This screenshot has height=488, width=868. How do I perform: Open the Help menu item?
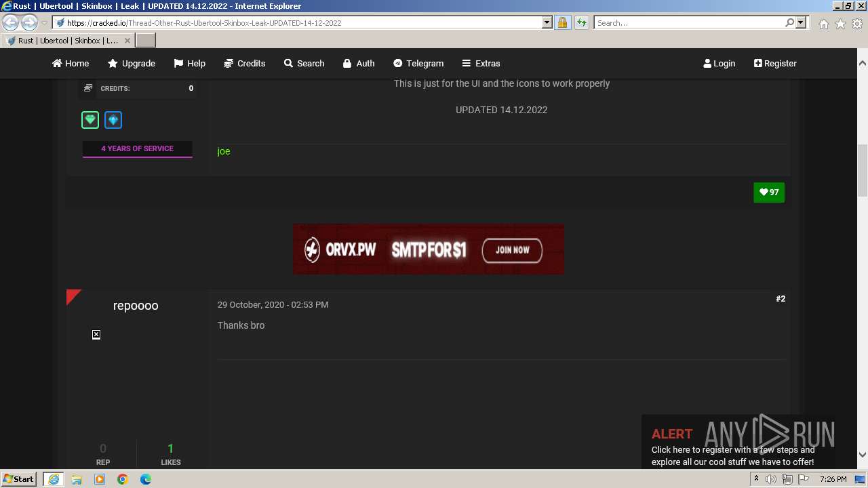click(x=189, y=63)
